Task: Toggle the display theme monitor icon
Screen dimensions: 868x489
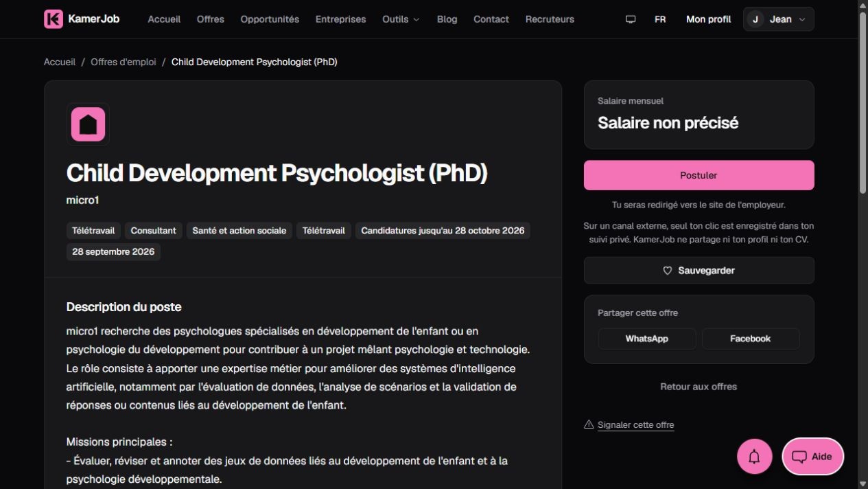Action: (x=631, y=19)
